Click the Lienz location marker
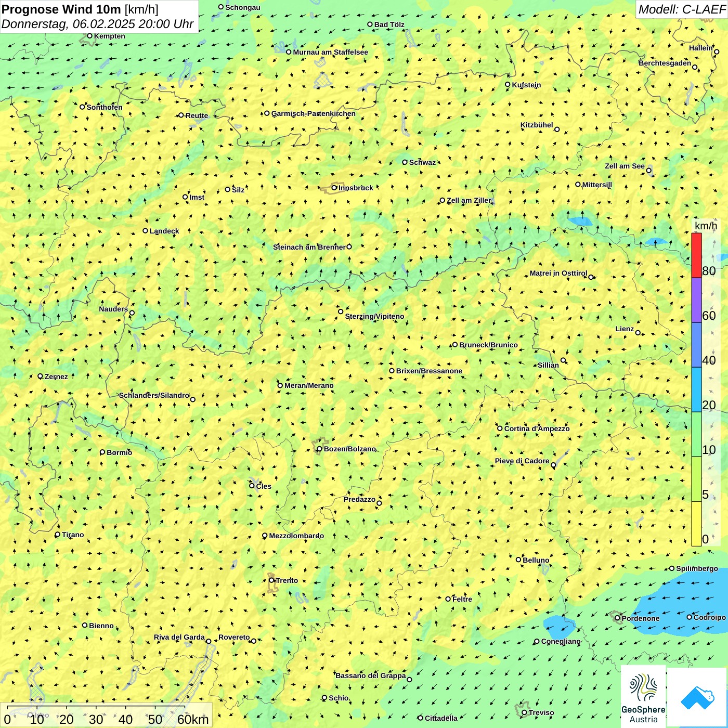This screenshot has width=728, height=728. coord(638,333)
